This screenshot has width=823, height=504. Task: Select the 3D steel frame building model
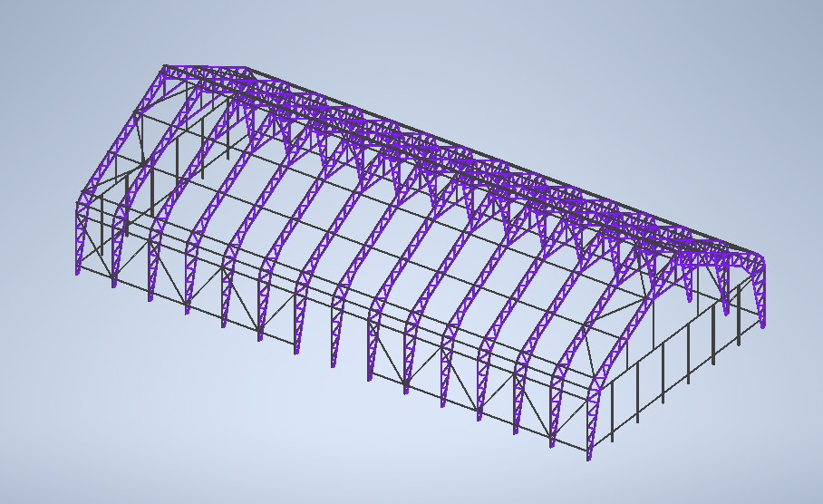[421, 263]
